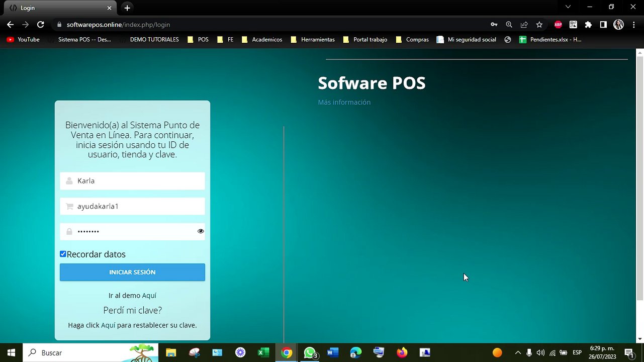Open the Más información link

(344, 102)
